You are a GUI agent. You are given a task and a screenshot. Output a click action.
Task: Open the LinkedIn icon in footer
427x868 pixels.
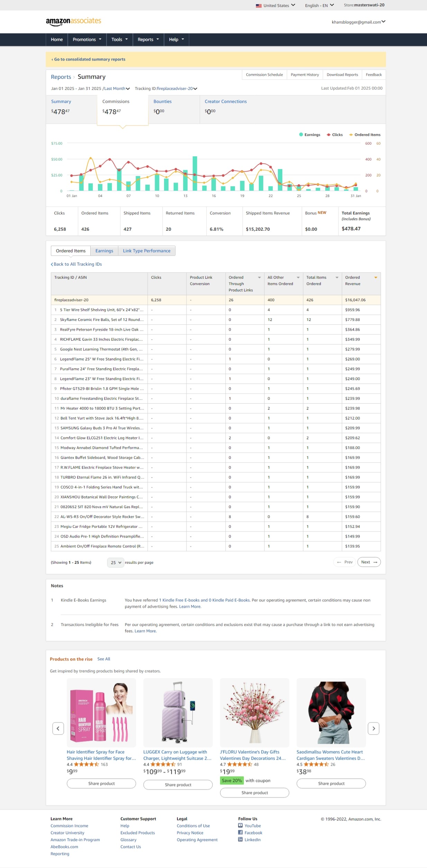tap(240, 839)
